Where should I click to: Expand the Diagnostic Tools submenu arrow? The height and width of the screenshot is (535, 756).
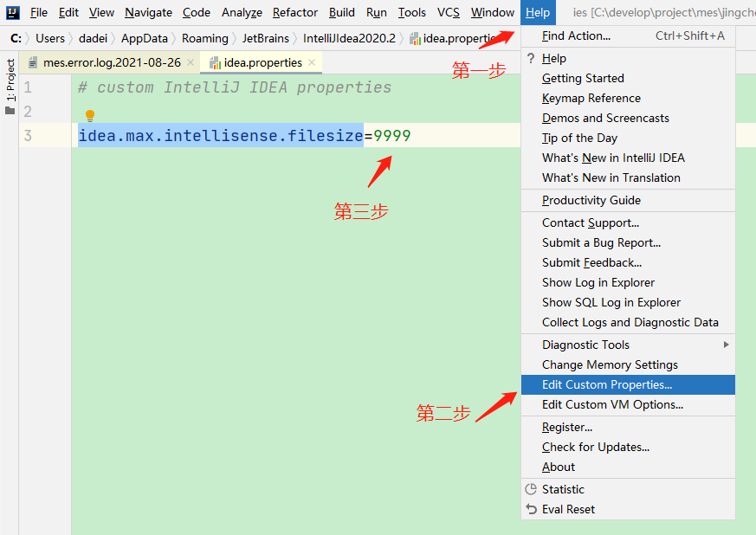[726, 345]
